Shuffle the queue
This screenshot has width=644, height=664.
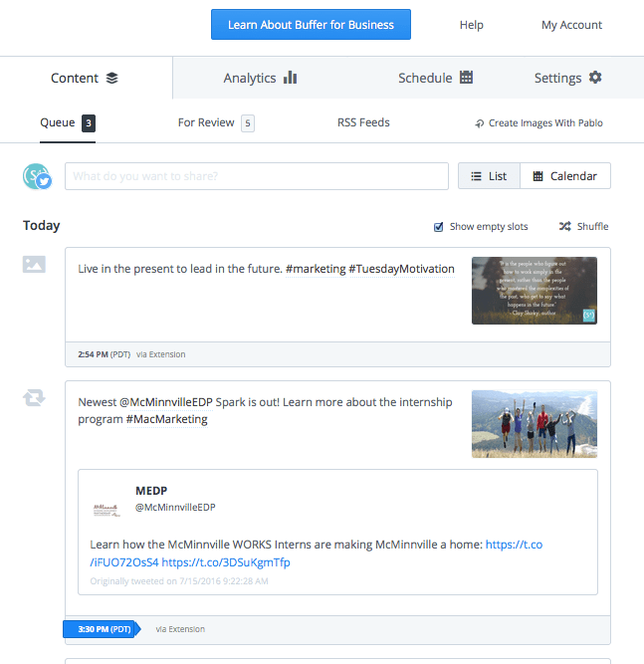583,227
